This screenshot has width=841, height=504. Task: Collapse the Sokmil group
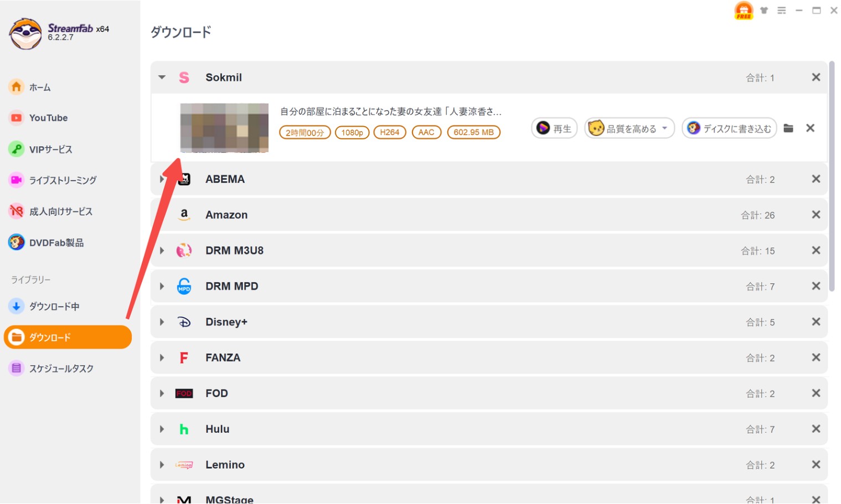coord(162,77)
